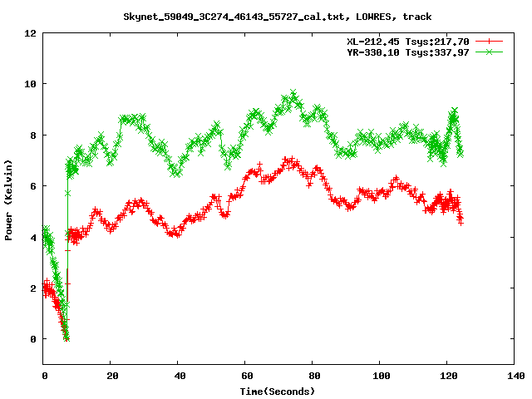The height and width of the screenshot is (399, 532).
Task: Click the green legend line sample
Action: click(489, 52)
